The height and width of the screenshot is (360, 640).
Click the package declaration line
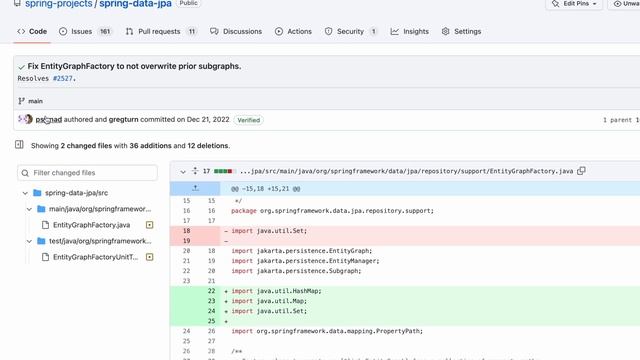333,211
